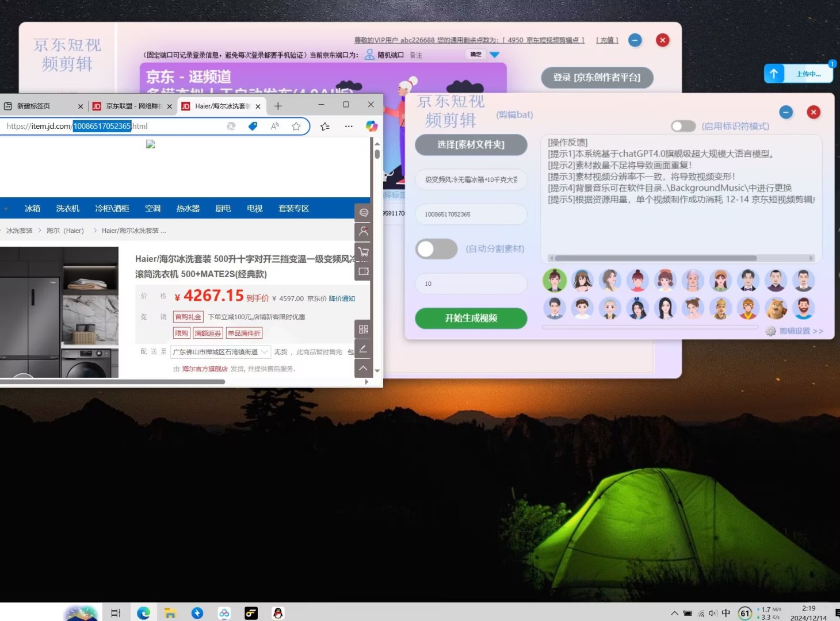Open the 冰箱 category menu
This screenshot has width=840, height=621.
pyautogui.click(x=32, y=209)
